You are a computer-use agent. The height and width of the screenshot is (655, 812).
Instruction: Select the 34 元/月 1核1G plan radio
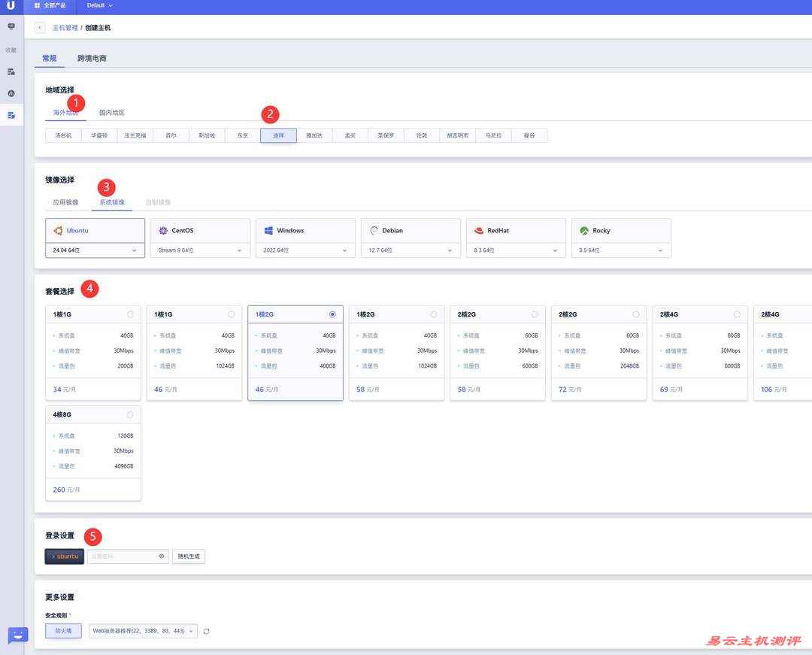(130, 314)
